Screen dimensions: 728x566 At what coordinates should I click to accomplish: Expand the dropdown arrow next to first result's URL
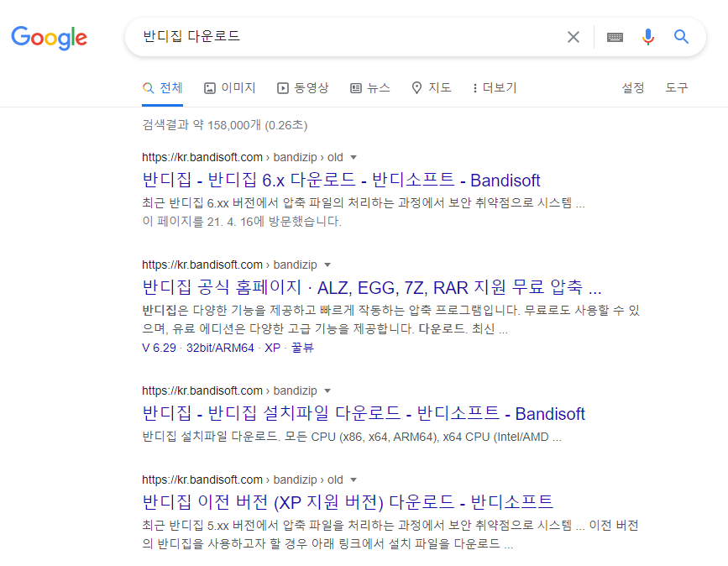coord(354,157)
